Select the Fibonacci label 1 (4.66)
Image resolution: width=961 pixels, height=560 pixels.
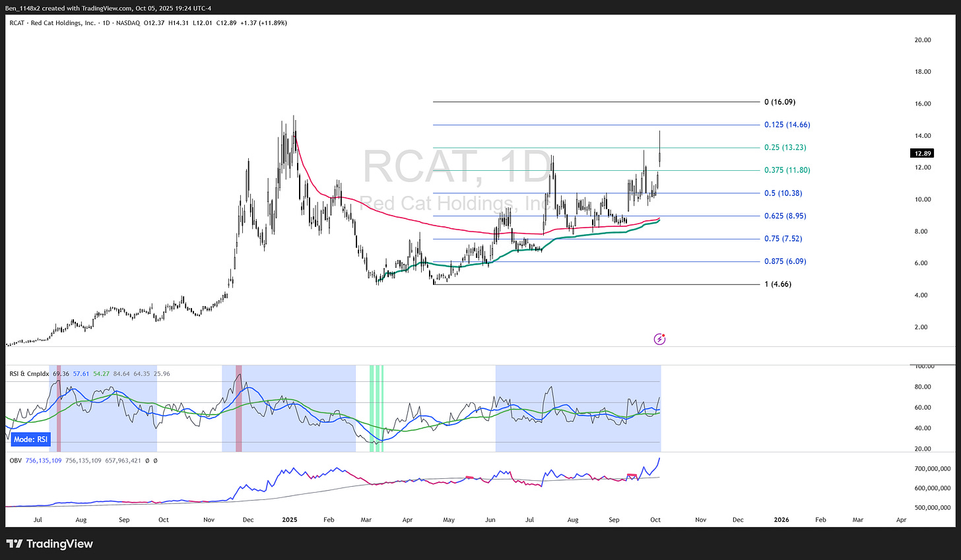tap(778, 284)
